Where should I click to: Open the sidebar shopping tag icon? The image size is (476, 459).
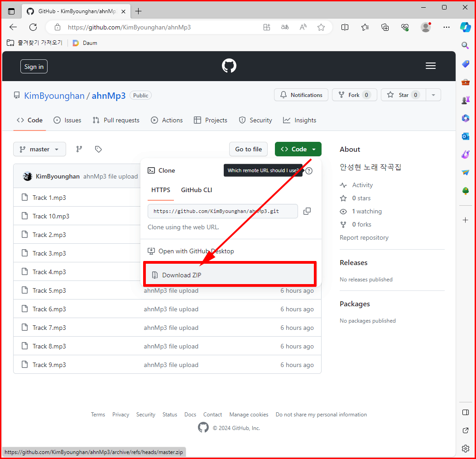tap(466, 64)
